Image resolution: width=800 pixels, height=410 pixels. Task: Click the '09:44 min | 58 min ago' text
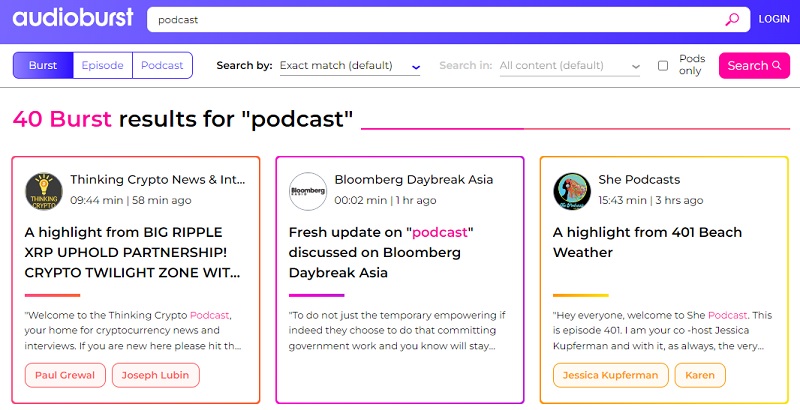(x=131, y=200)
